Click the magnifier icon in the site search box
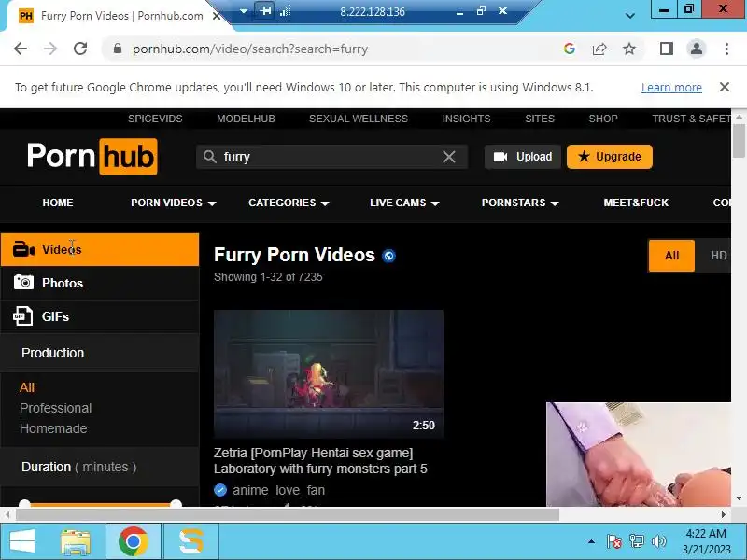 pyautogui.click(x=209, y=157)
